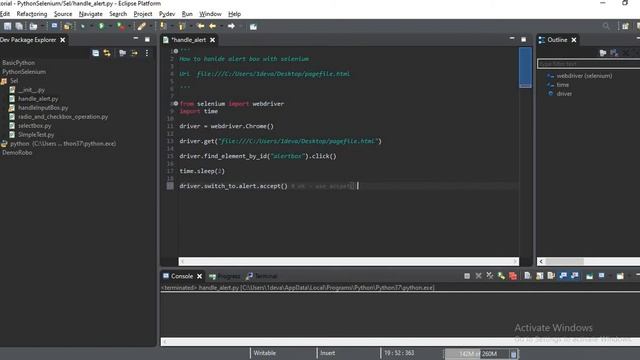
Task: Click the Outline panel horizontal scrollbar thumb
Action: click(x=564, y=261)
